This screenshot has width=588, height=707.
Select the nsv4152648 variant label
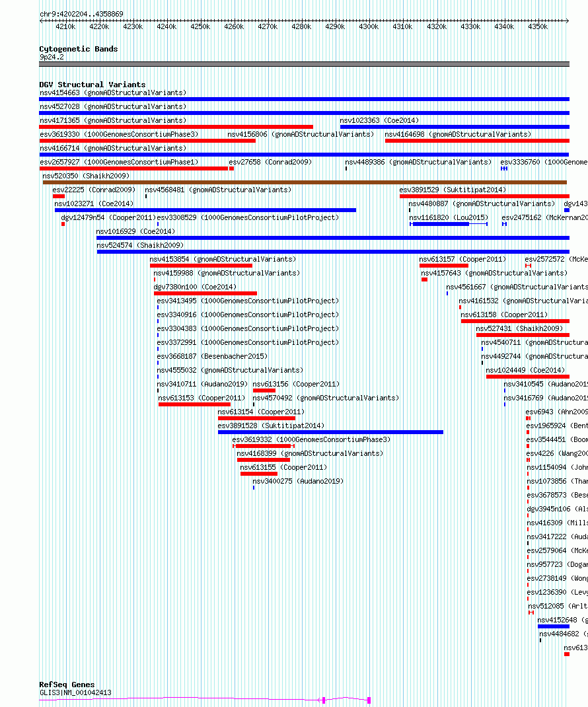pos(563,620)
